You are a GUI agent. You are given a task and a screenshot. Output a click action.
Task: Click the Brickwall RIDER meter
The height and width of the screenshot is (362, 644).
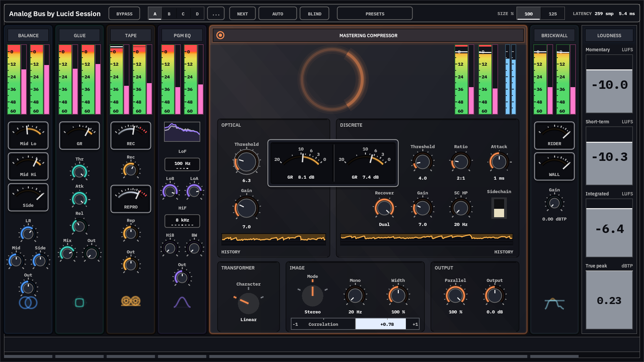[x=554, y=135]
